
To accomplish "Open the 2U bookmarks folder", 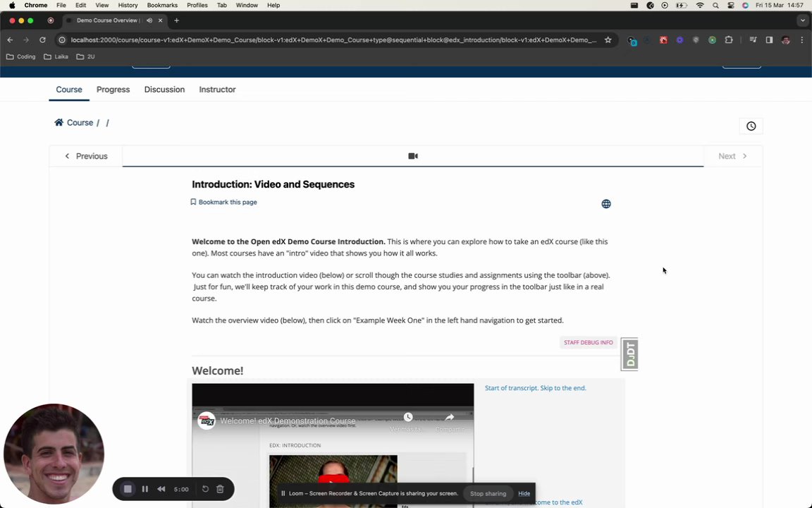I will [x=86, y=56].
